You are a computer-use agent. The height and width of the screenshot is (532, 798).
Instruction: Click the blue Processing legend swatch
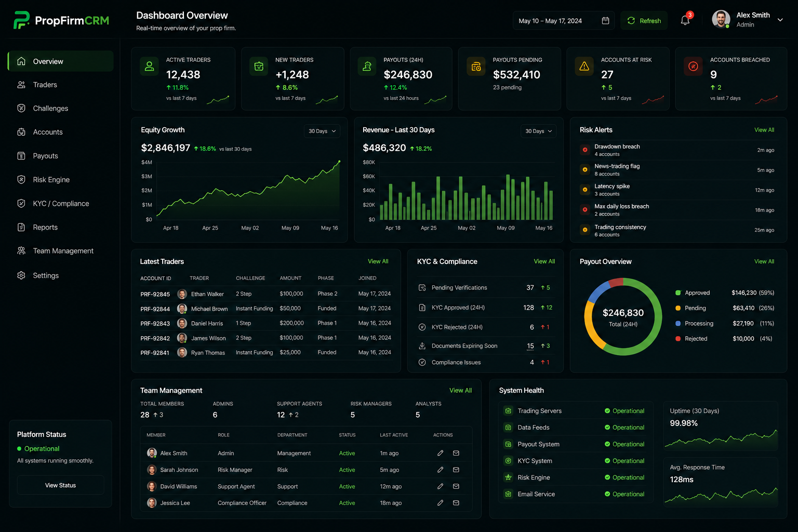pos(678,323)
